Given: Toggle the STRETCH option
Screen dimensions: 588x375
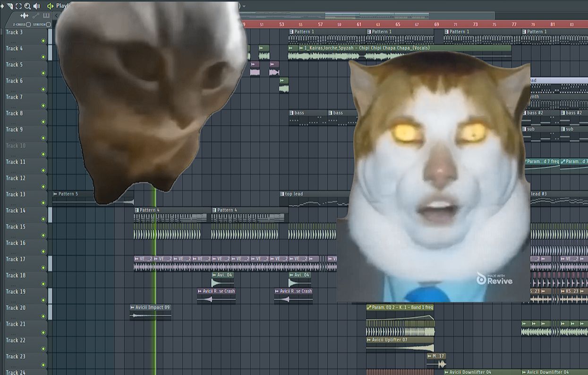Looking at the screenshot, I should click(x=49, y=25).
